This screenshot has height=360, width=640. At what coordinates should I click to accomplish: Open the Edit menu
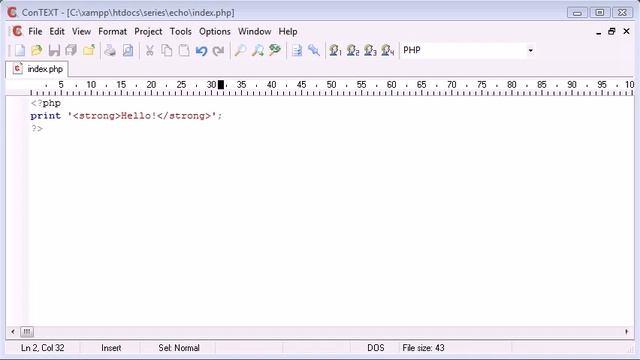[57, 31]
